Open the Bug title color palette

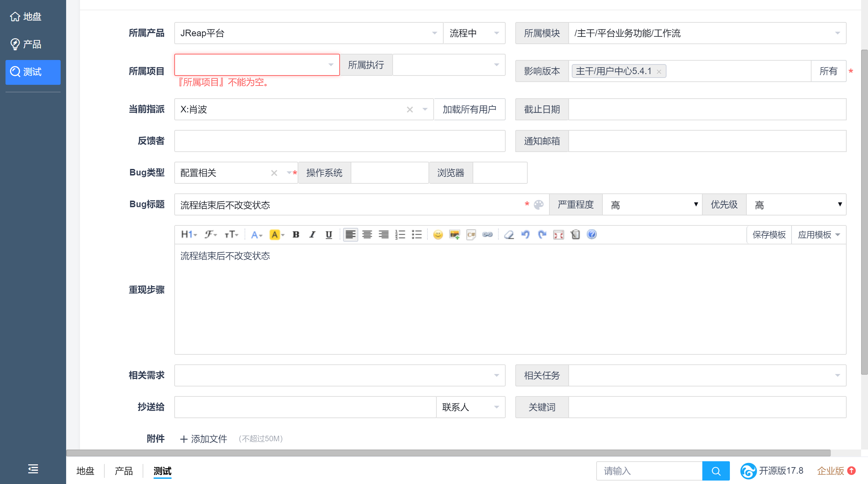[x=538, y=205]
